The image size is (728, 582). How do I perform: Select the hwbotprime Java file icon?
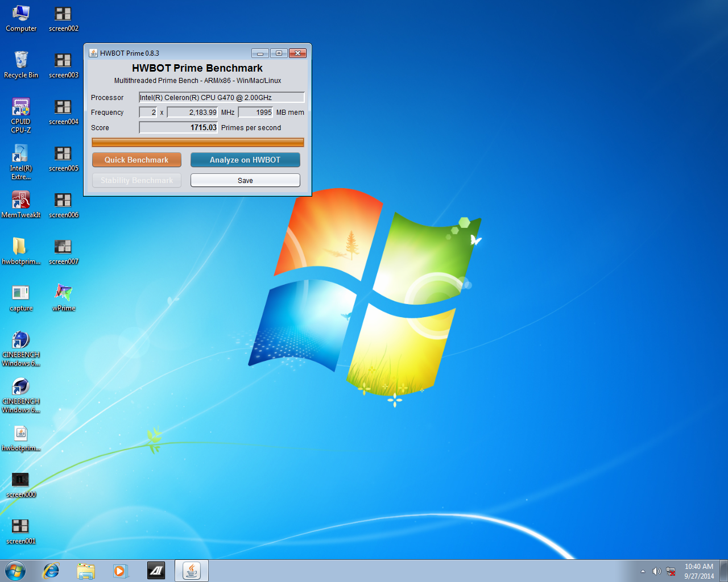pyautogui.click(x=21, y=438)
